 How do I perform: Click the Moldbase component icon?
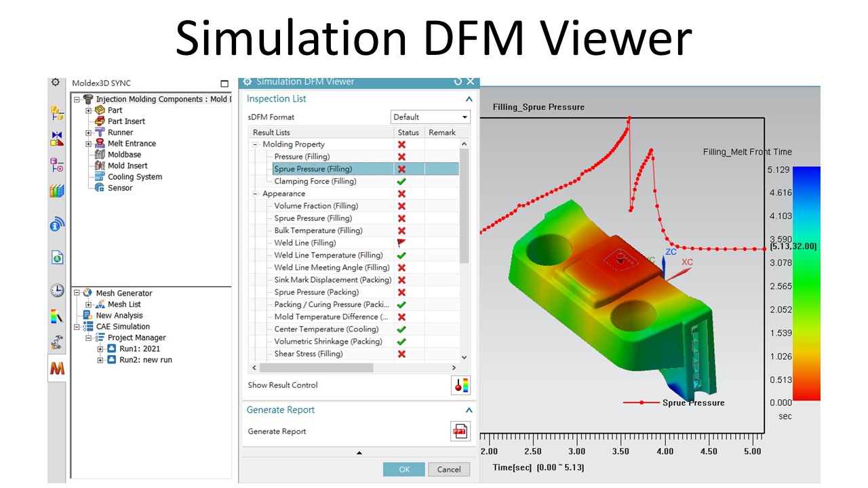click(x=100, y=155)
